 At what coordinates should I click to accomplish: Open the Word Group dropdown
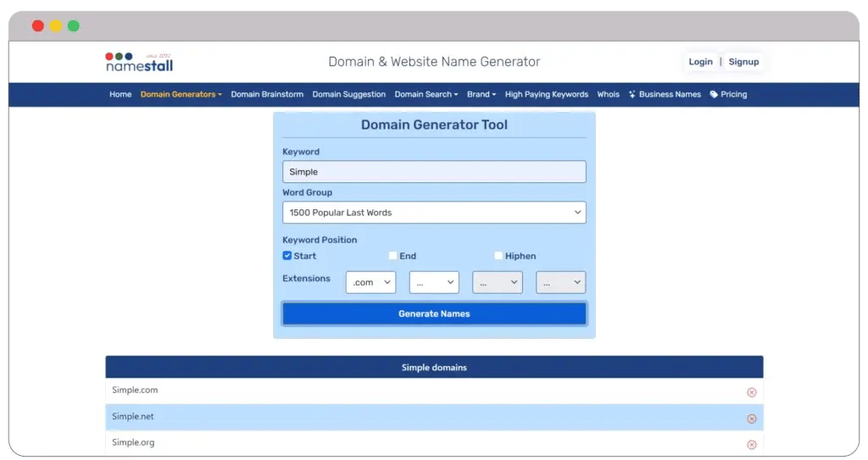(x=434, y=213)
